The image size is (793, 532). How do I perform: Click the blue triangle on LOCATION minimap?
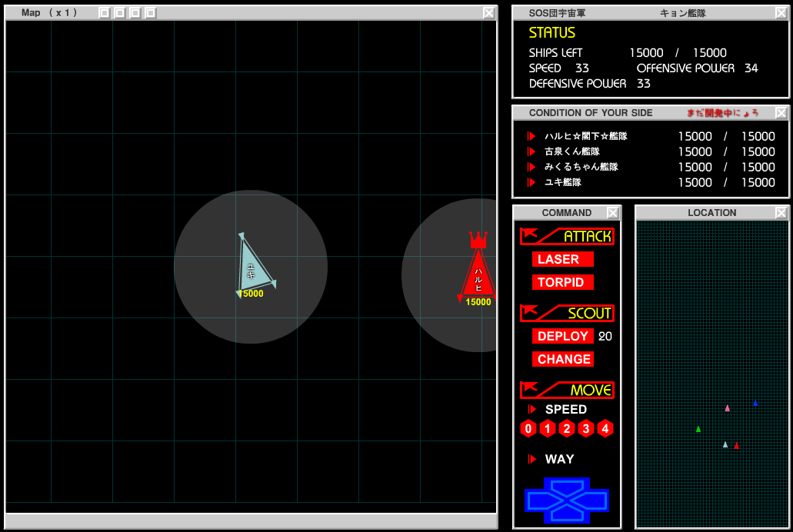(755, 403)
